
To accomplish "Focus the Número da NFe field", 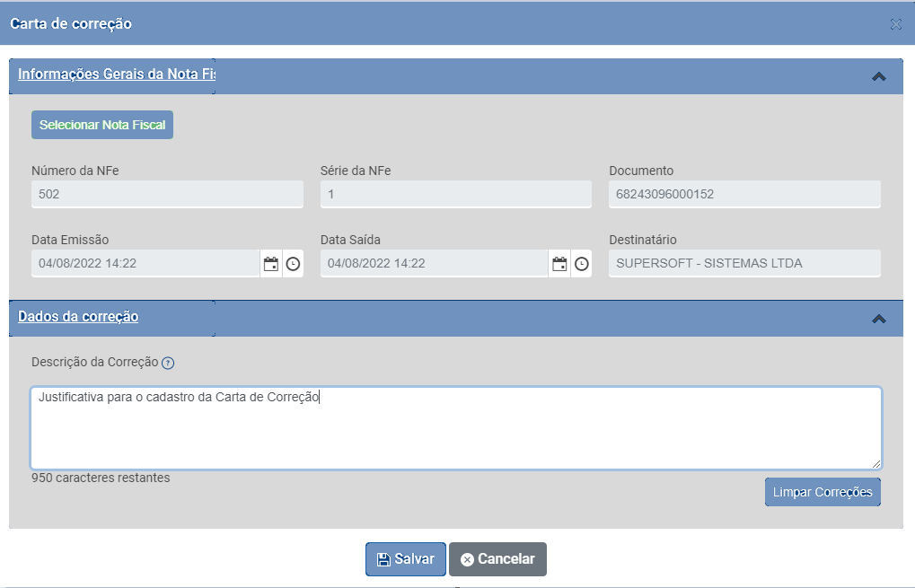I will [167, 194].
